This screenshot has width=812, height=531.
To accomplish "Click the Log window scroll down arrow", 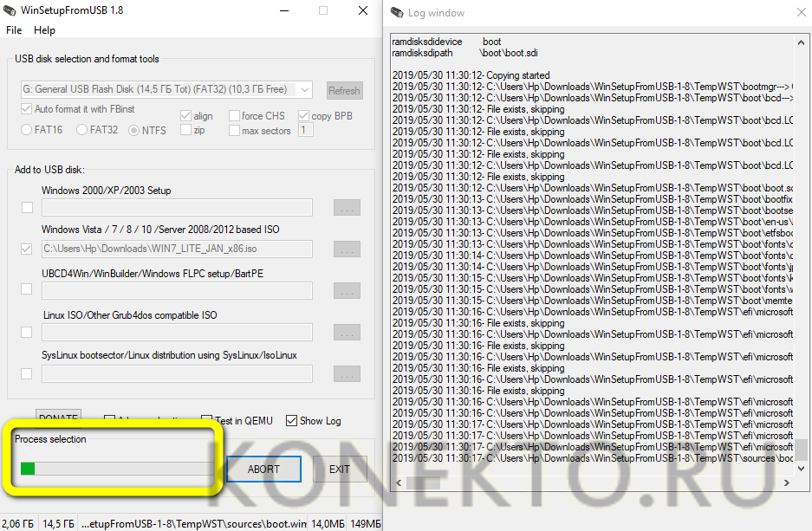I will tap(801, 469).
